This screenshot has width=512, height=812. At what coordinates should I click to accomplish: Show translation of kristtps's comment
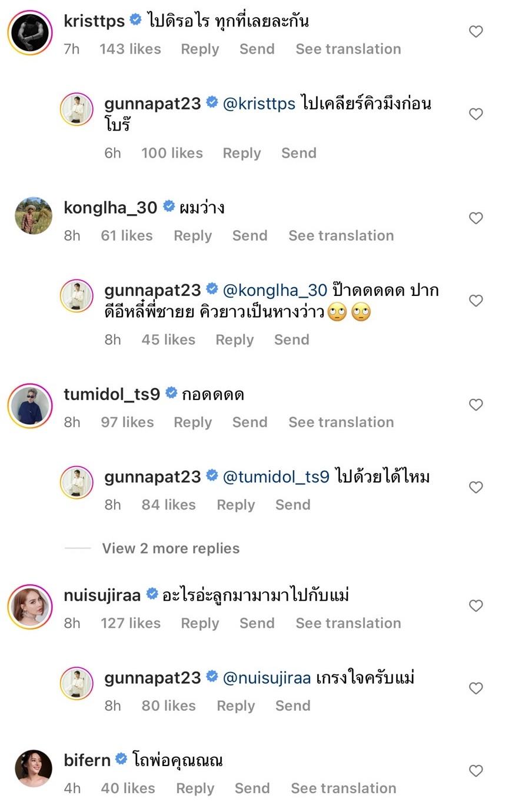tap(348, 49)
